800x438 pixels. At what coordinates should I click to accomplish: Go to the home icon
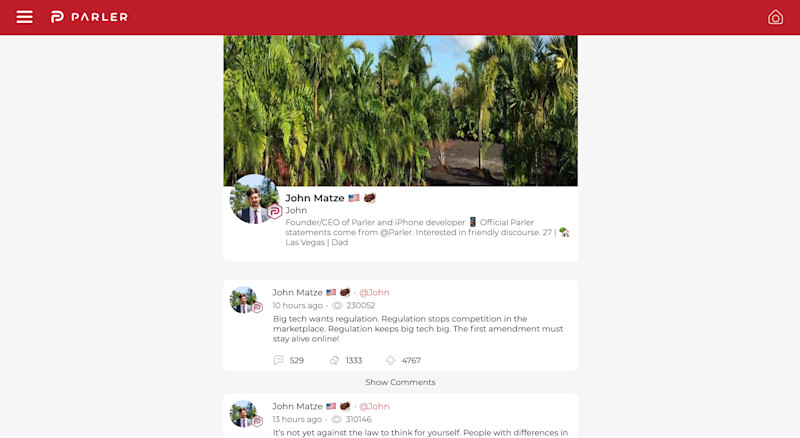(x=775, y=17)
